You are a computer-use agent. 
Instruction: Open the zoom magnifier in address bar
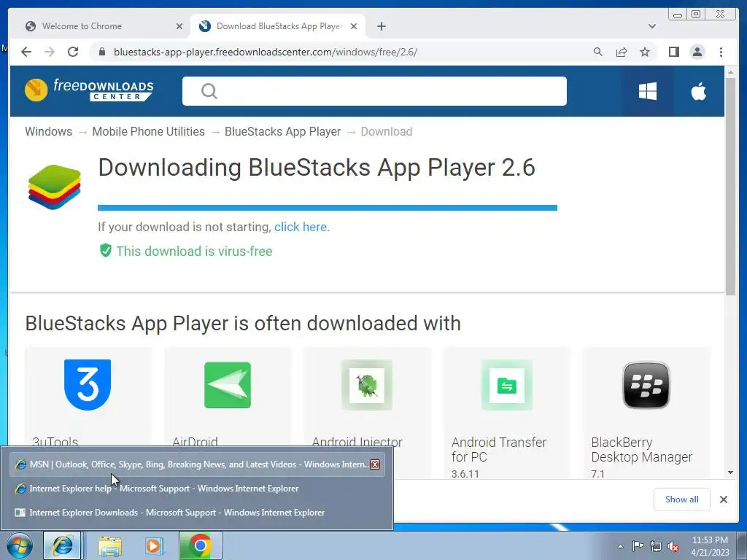598,52
